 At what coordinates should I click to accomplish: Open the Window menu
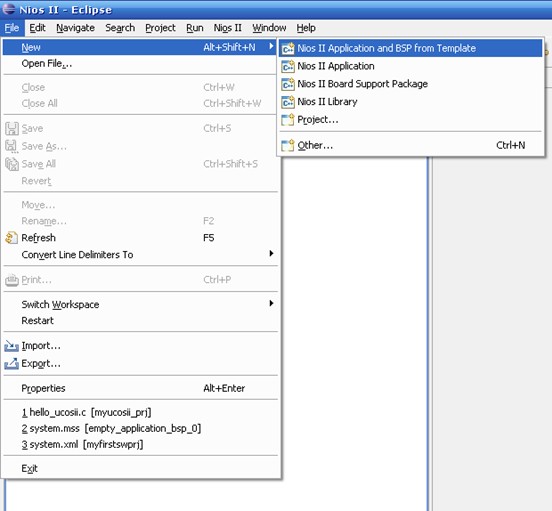269,28
